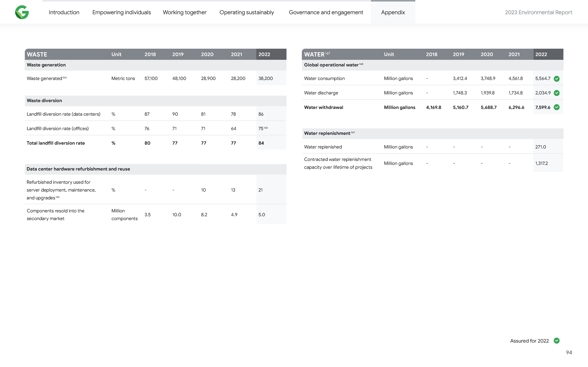588x367 pixels.
Task: Select the 5.0 components resold 2022 value
Action: point(262,215)
